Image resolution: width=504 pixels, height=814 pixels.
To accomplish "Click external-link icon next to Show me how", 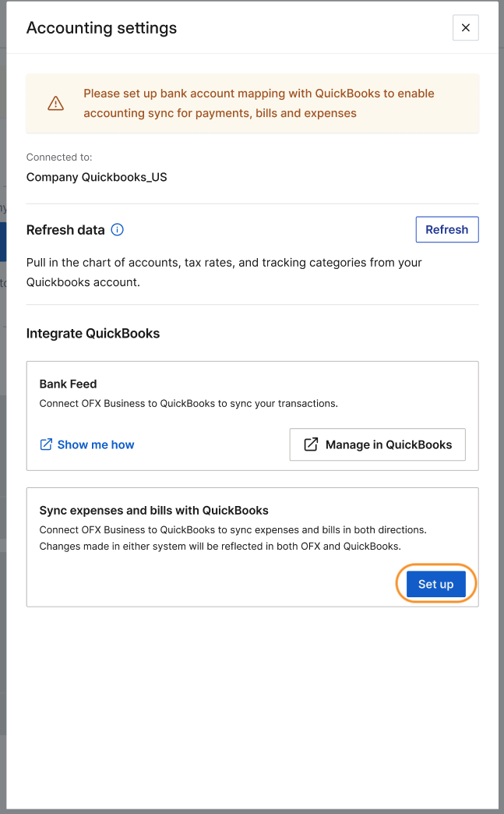I will coord(46,444).
